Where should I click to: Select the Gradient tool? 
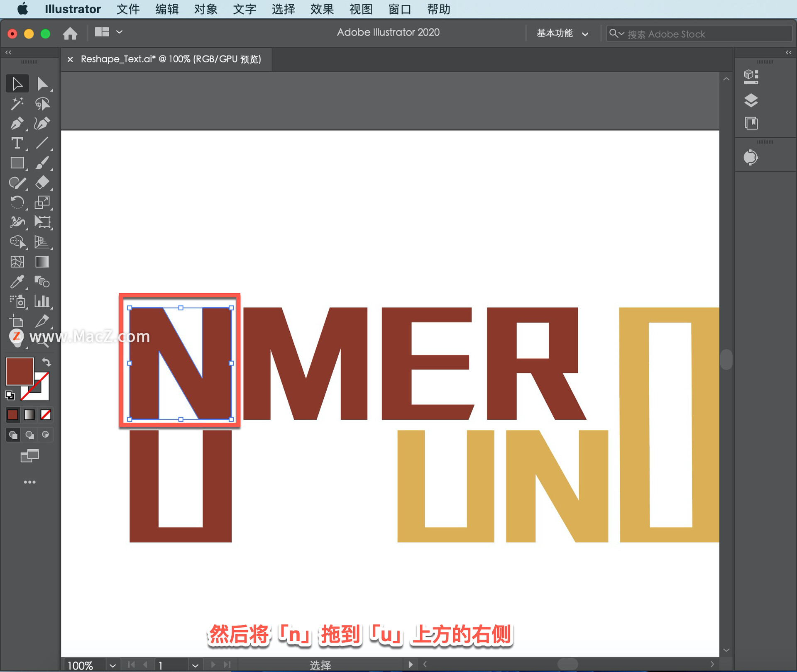[x=42, y=262]
